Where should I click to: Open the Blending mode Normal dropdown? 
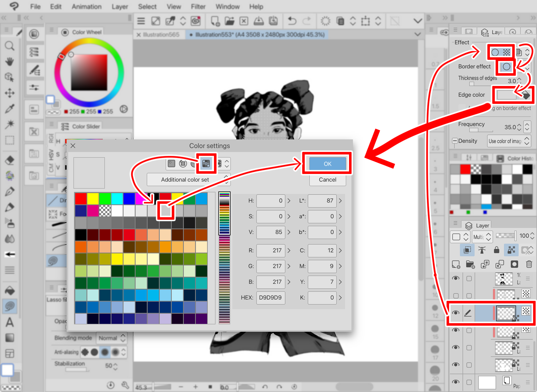[112, 338]
